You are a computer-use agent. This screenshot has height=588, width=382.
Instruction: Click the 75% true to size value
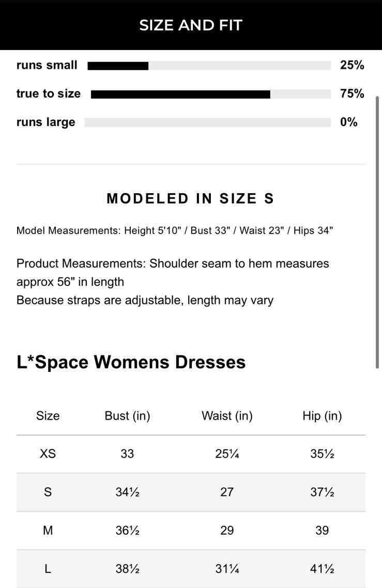tap(352, 94)
